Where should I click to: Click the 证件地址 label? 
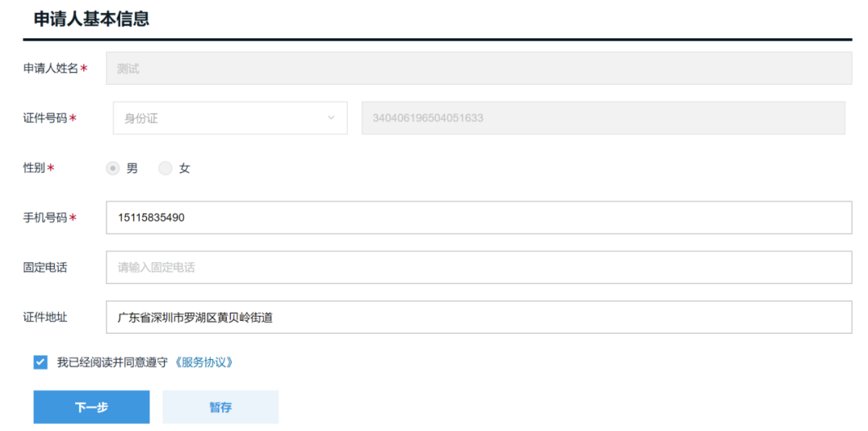click(x=45, y=318)
